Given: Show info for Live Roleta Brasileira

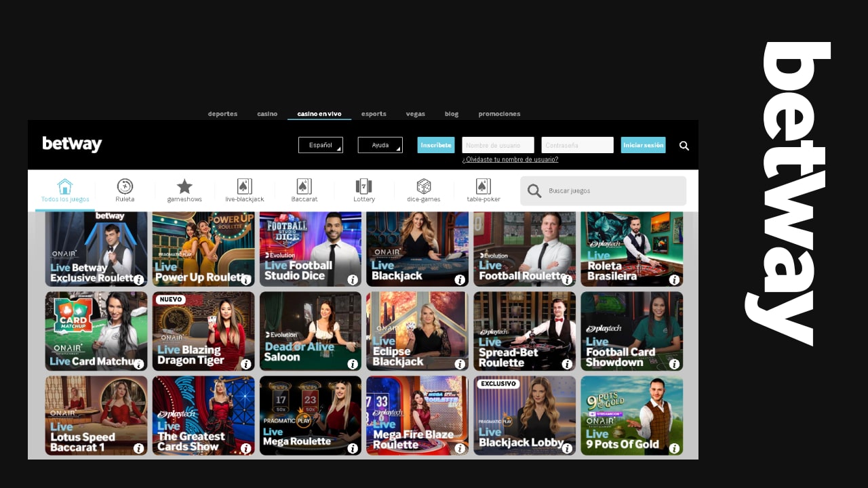Looking at the screenshot, I should [674, 280].
